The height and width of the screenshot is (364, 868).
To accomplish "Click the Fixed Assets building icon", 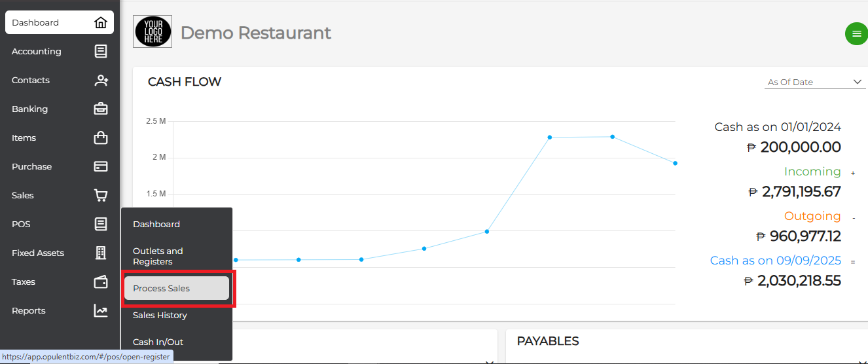I will click(x=101, y=253).
